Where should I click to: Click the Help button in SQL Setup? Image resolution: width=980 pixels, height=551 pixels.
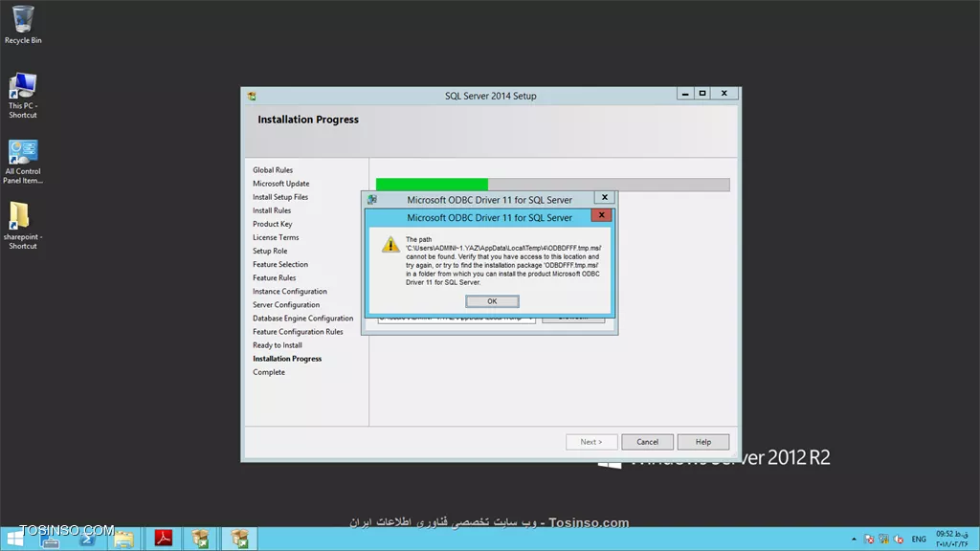703,442
